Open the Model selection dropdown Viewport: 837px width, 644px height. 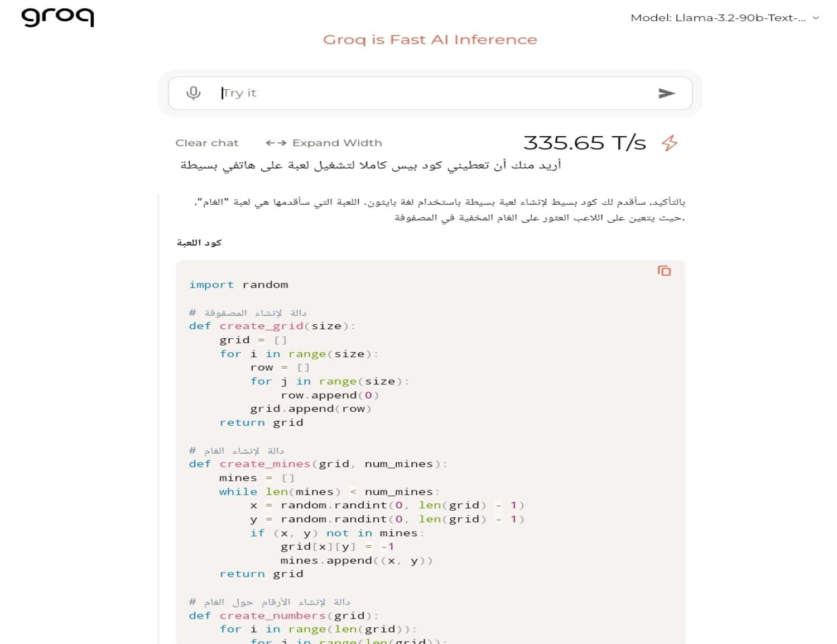pyautogui.click(x=725, y=18)
